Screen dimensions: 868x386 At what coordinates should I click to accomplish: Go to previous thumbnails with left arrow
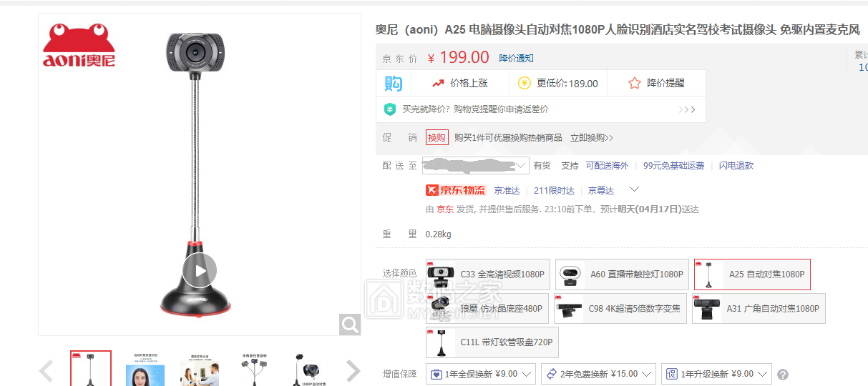pyautogui.click(x=46, y=370)
